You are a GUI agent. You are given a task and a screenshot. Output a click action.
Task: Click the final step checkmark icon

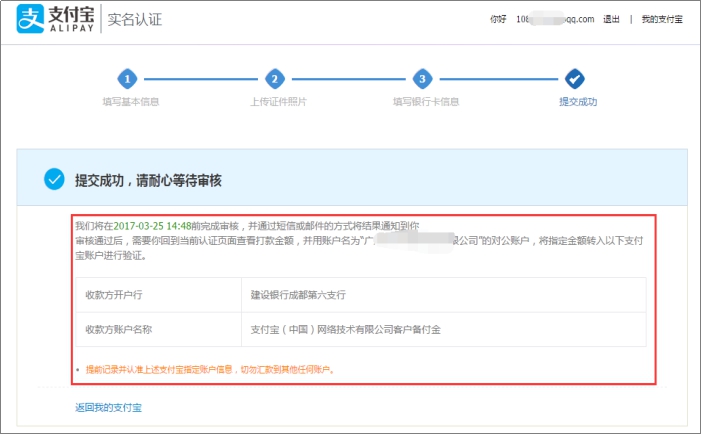(575, 79)
